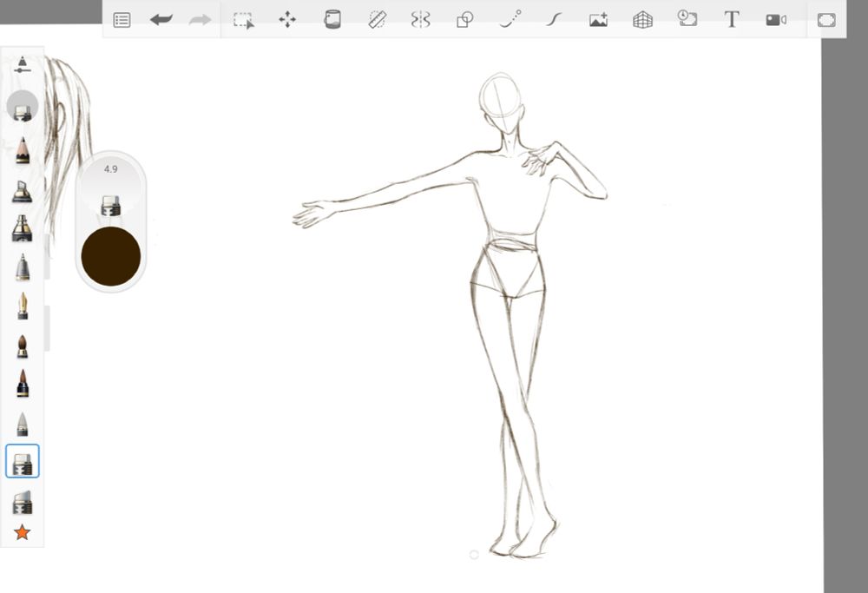Start the Time-lapse recording tool
Image resolution: width=868 pixels, height=593 pixels.
point(687,19)
